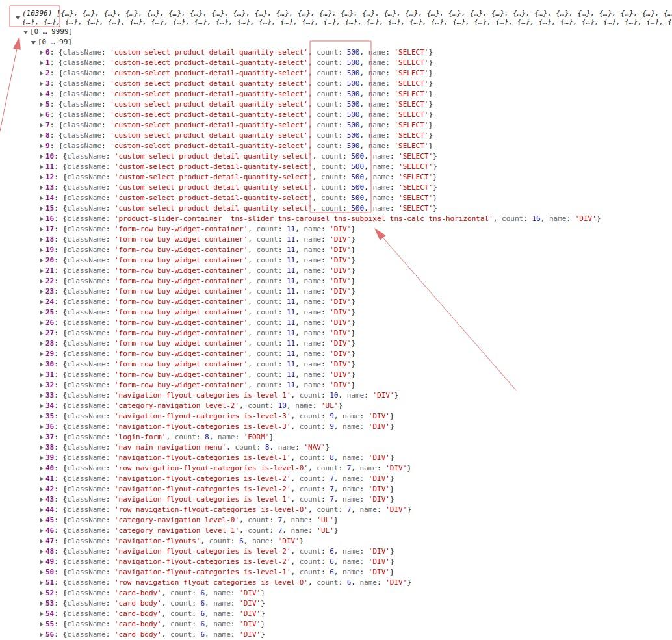672x640 pixels.
Task: Select the row text at index 44
Action: click(228, 510)
